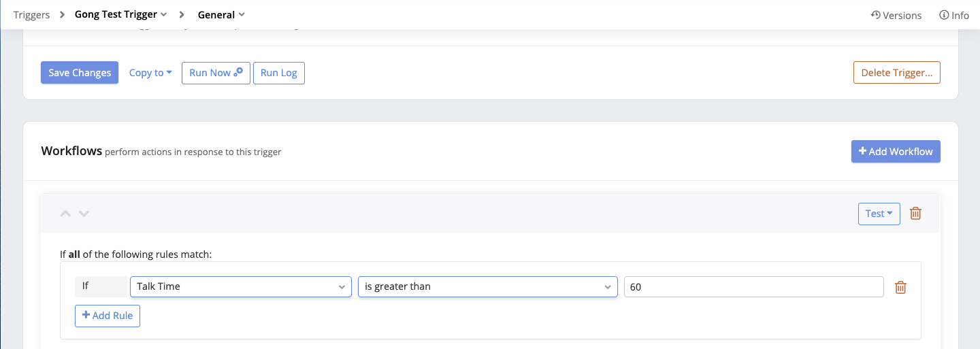The width and height of the screenshot is (980, 349).
Task: Open the 'is greater than' operator dropdown
Action: pyautogui.click(x=488, y=286)
